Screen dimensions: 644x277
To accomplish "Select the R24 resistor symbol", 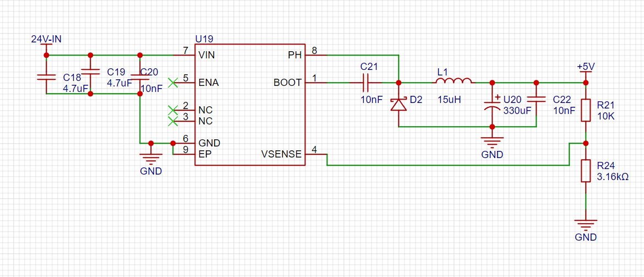I will click(x=586, y=171).
